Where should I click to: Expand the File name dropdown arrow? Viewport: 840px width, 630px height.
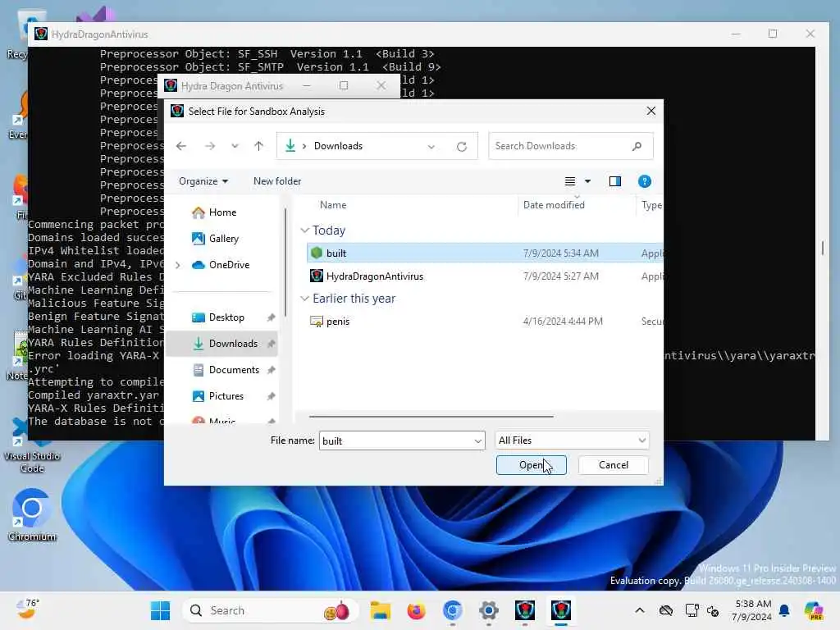click(478, 441)
